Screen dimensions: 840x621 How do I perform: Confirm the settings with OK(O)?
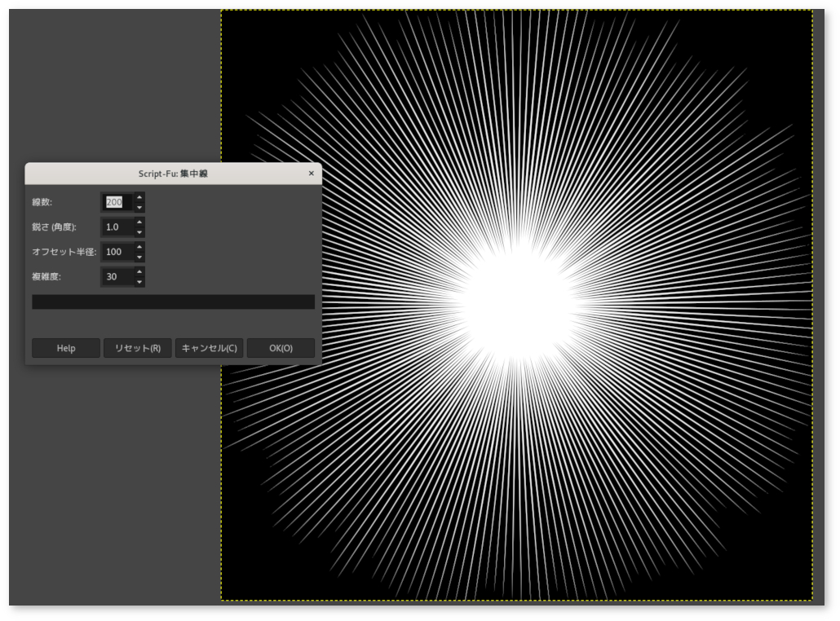pos(281,348)
